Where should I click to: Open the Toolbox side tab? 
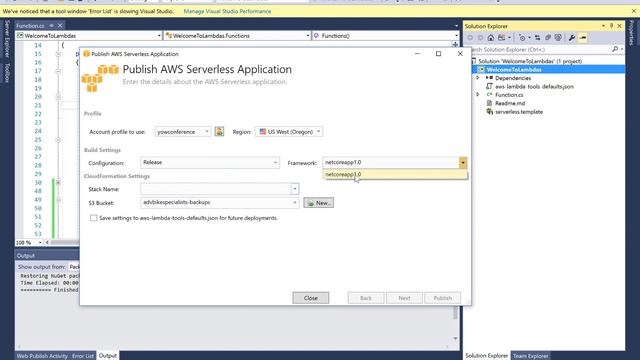[x=7, y=73]
